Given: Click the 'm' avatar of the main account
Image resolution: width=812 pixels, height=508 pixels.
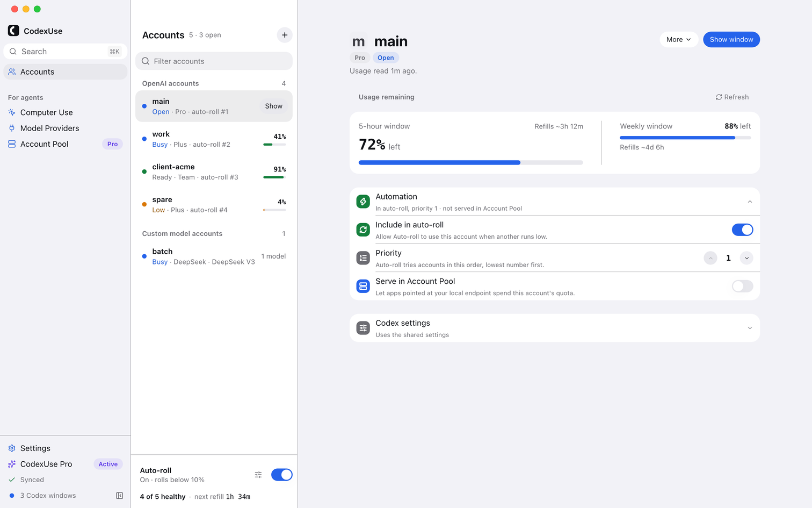Looking at the screenshot, I should (358, 42).
